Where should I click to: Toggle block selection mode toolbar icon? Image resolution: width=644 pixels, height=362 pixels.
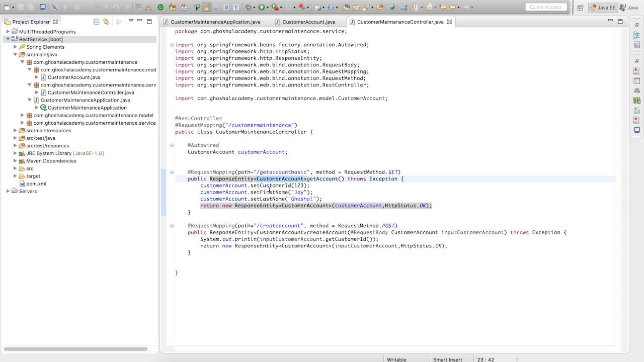click(x=226, y=8)
